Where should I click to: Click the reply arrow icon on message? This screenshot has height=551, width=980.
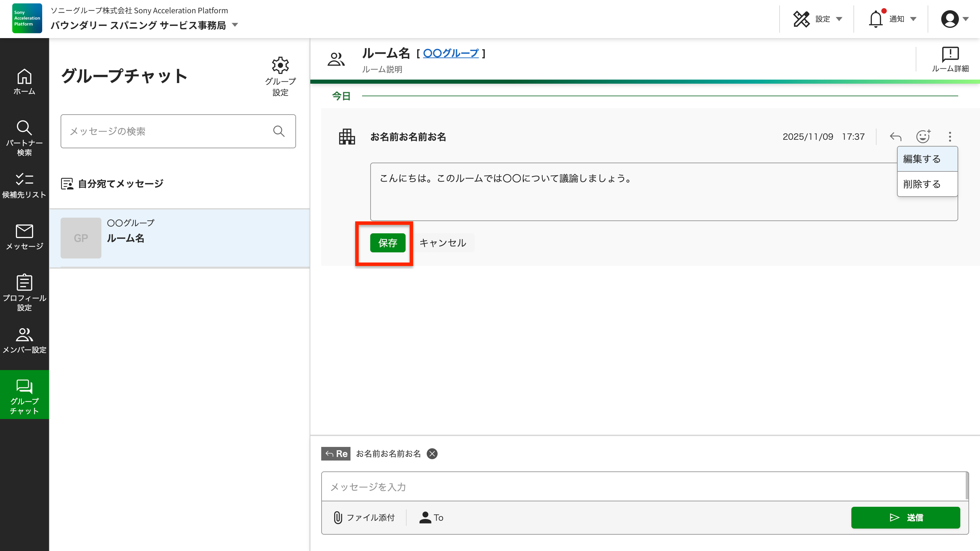pos(896,136)
